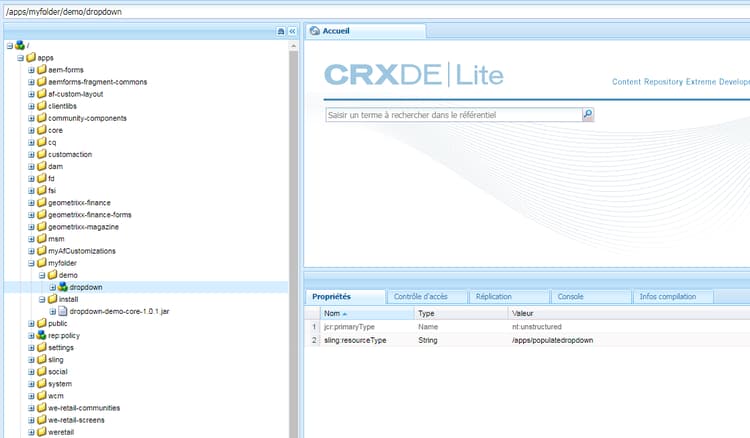Click the settings folder icon
The width and height of the screenshot is (750, 438).
pos(42,347)
